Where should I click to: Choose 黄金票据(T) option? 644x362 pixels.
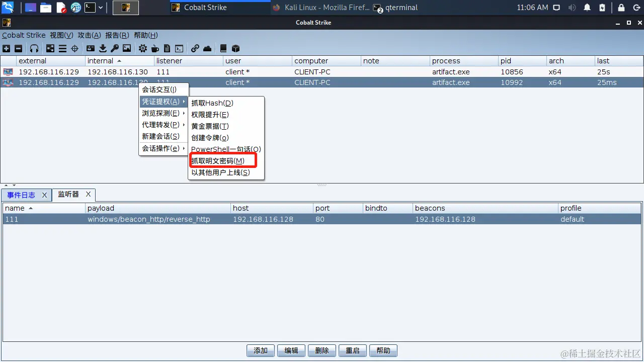226,126
